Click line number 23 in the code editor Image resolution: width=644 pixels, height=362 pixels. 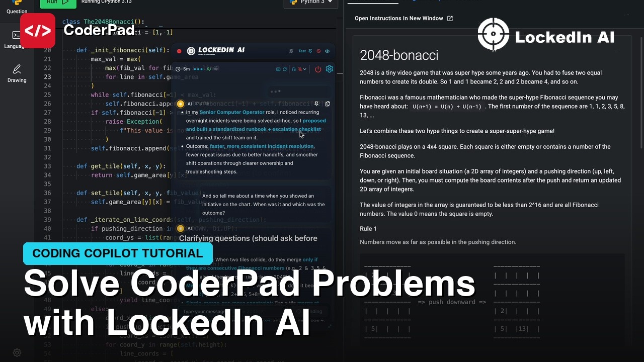[47, 77]
